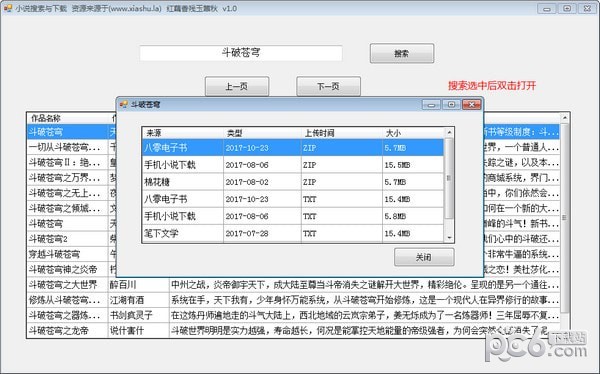Go to previous page with 上一页
Screen dimensions: 600x374
tap(237, 87)
